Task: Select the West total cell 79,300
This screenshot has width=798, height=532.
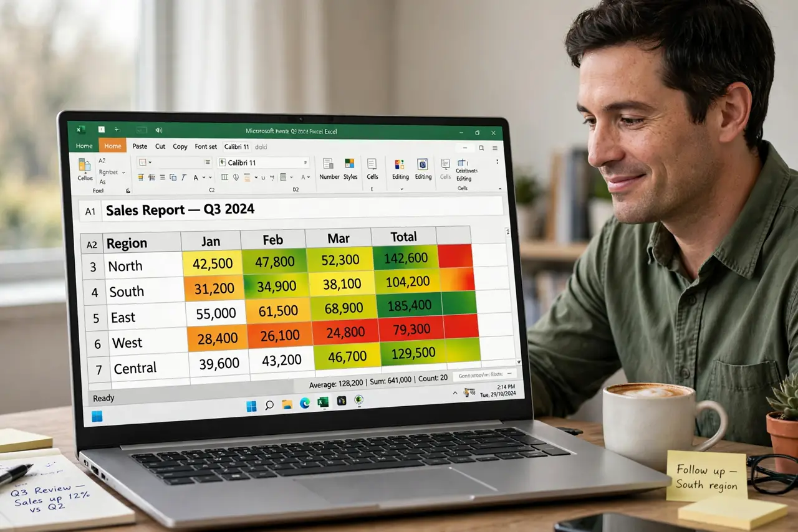Action: (x=412, y=328)
